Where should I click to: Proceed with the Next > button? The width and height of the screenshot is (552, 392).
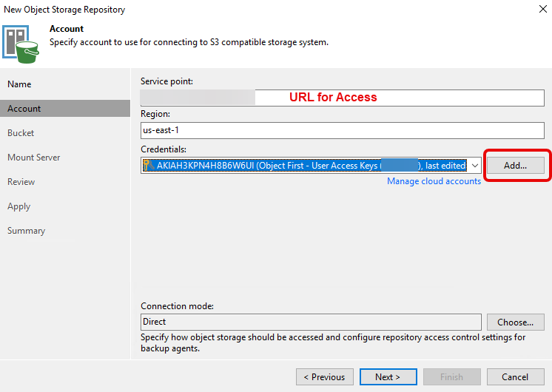388,376
